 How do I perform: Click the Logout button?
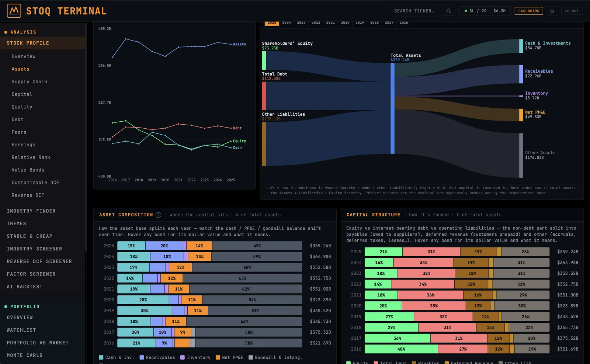coord(572,11)
